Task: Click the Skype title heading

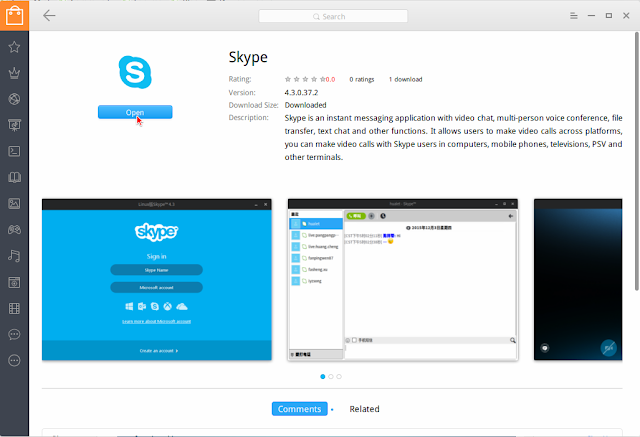Action: (x=248, y=58)
